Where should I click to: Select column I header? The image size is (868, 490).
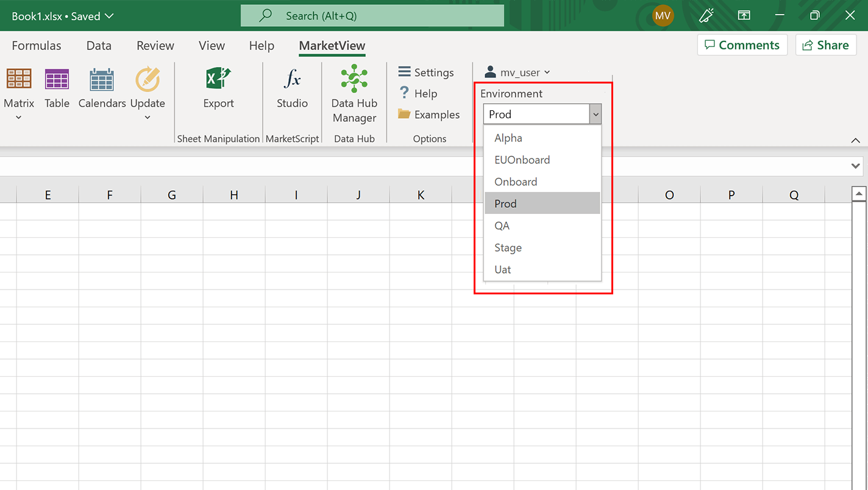[296, 195]
